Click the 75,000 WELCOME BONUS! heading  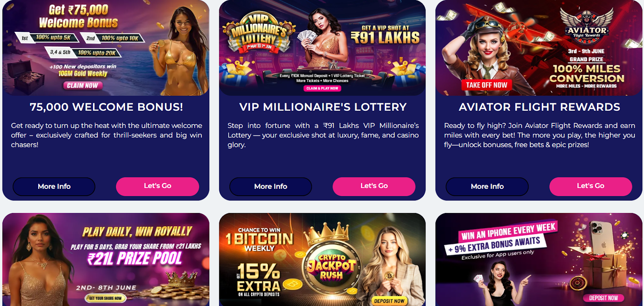coord(106,107)
